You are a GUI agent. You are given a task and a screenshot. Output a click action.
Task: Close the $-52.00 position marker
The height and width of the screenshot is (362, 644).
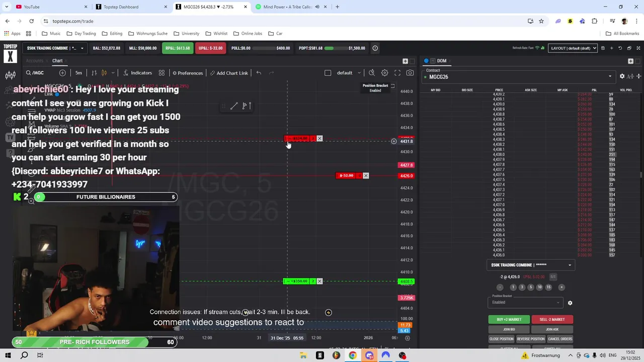pos(366,175)
